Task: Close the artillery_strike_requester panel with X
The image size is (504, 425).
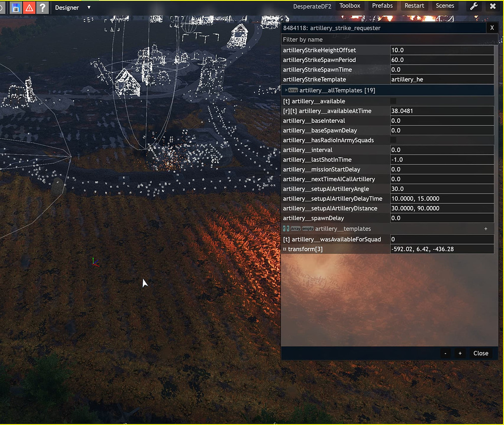Action: coord(492,28)
